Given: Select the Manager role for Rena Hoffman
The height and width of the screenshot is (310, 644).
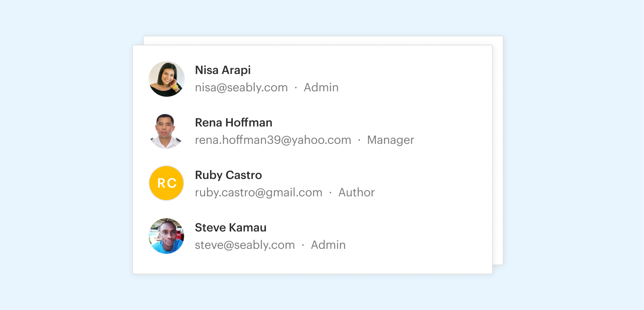Looking at the screenshot, I should tap(390, 140).
